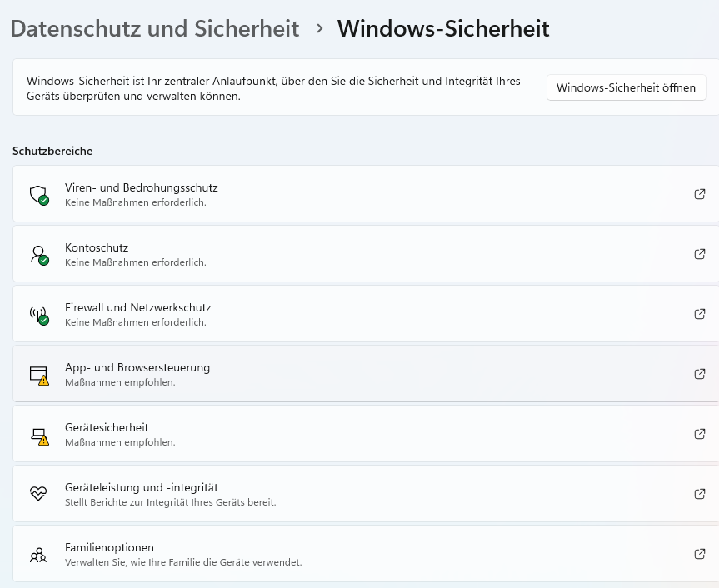Click the Viren- und Bedrohungsschutz shield icon
The image size is (719, 588).
(38, 194)
